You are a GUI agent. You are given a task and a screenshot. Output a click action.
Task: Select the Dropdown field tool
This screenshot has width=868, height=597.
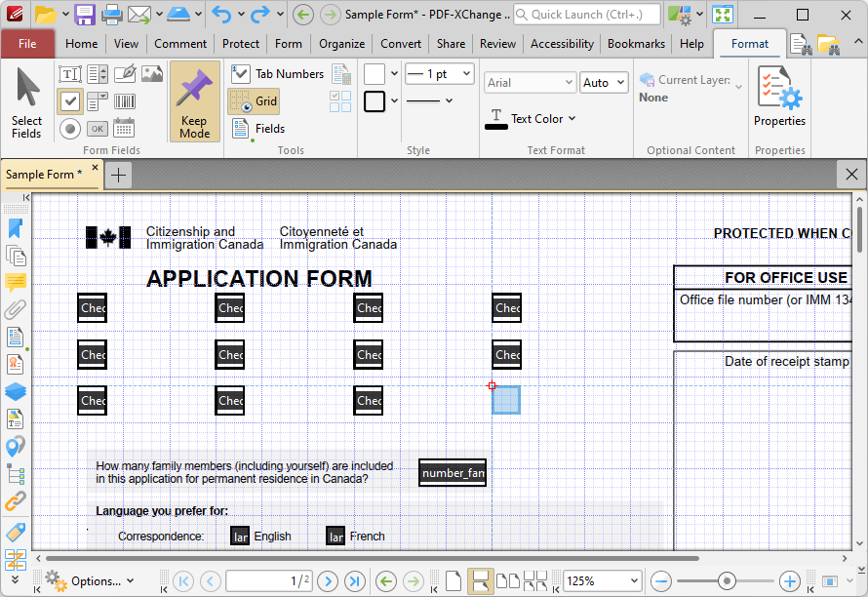pyautogui.click(x=98, y=101)
